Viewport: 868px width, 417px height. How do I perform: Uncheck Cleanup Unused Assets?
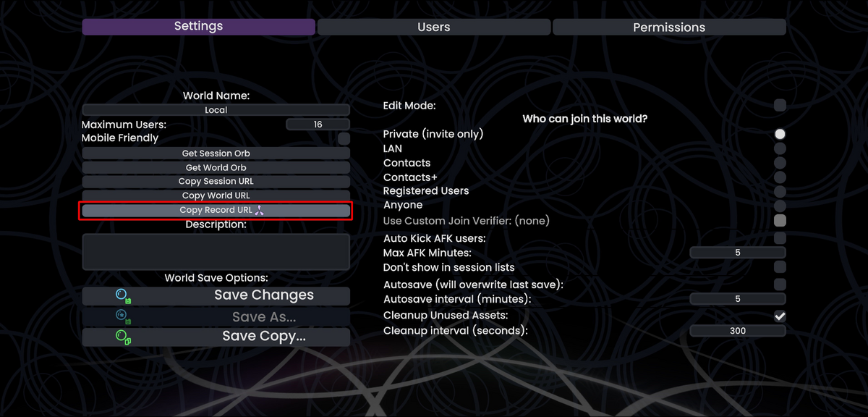(x=780, y=316)
